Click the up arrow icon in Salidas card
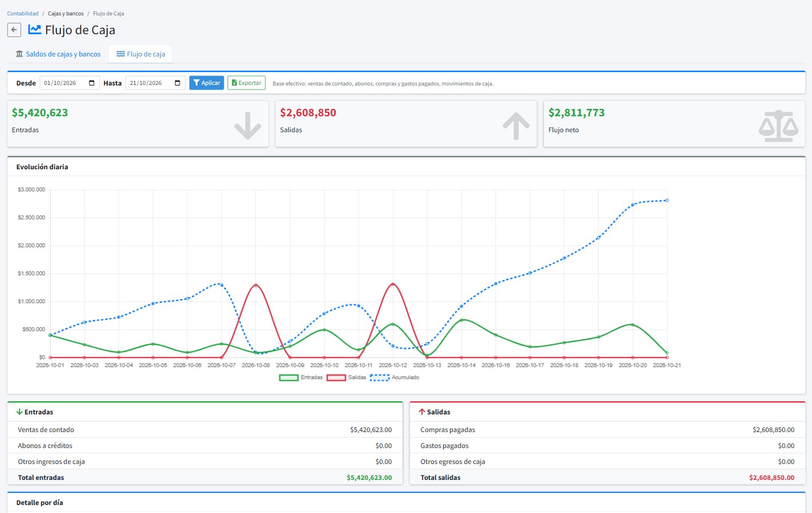The height and width of the screenshot is (513, 812). (516, 126)
